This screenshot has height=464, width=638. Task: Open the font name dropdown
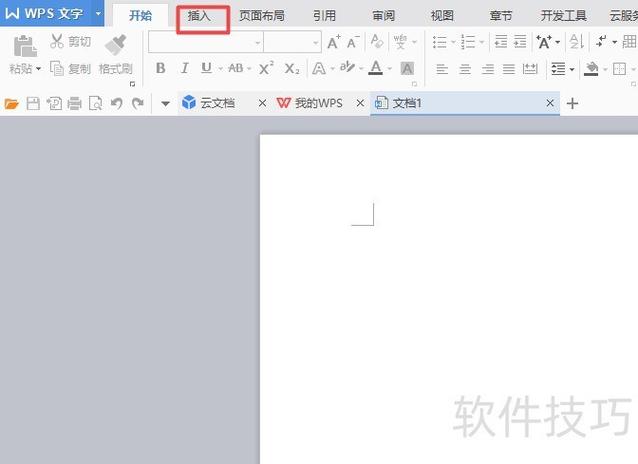(x=257, y=42)
